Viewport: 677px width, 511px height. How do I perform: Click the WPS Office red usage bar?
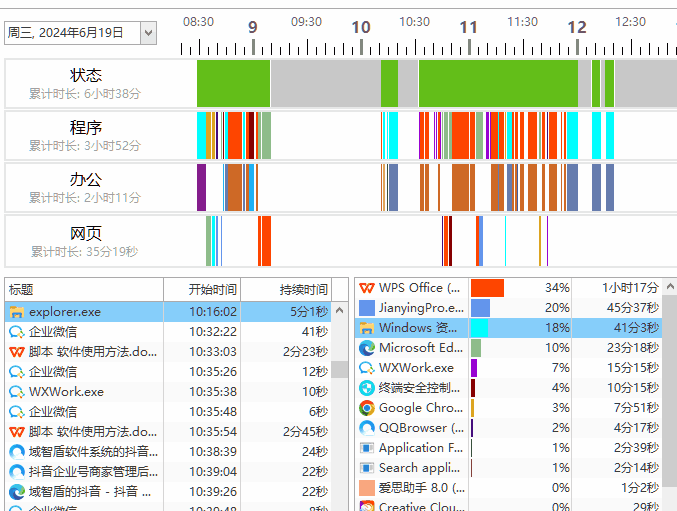coord(487,288)
